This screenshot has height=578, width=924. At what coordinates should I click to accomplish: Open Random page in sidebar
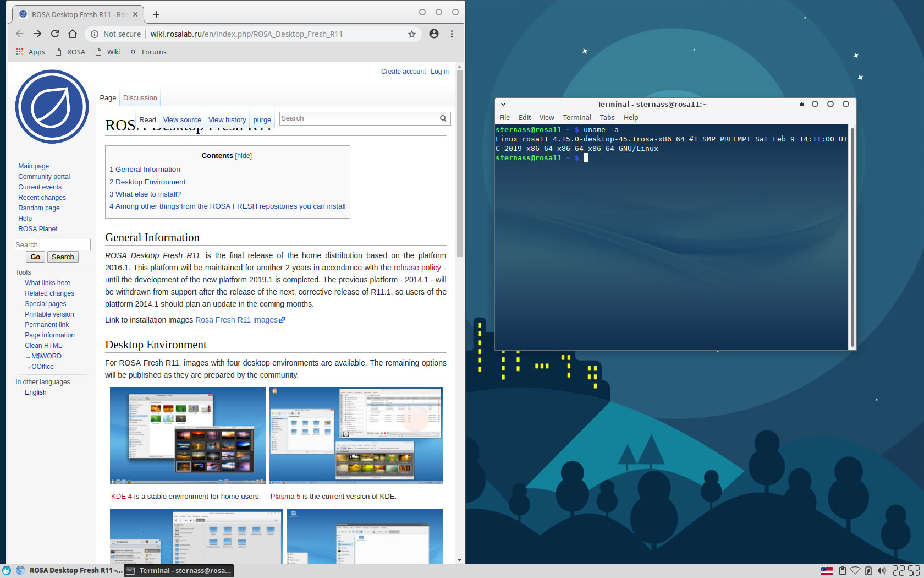coord(39,208)
